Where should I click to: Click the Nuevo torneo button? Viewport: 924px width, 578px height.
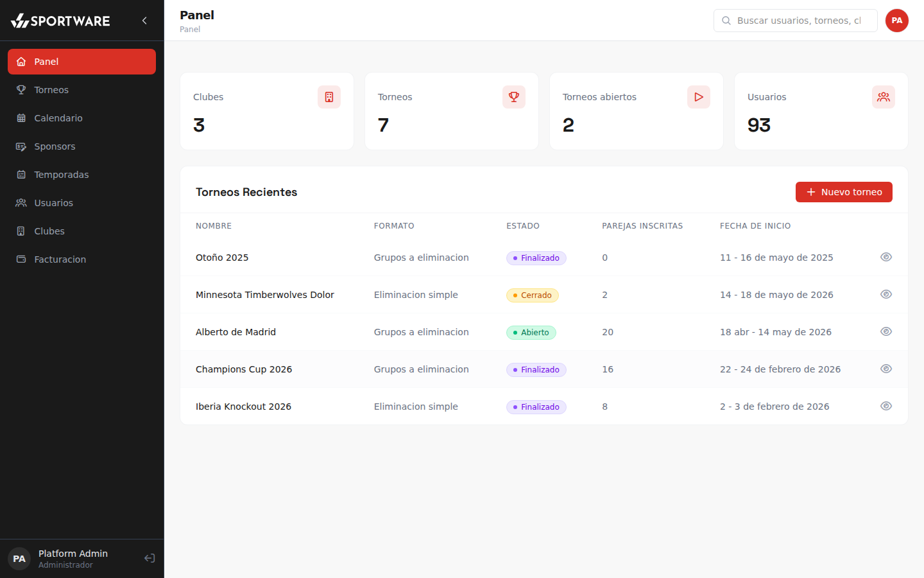(x=844, y=192)
